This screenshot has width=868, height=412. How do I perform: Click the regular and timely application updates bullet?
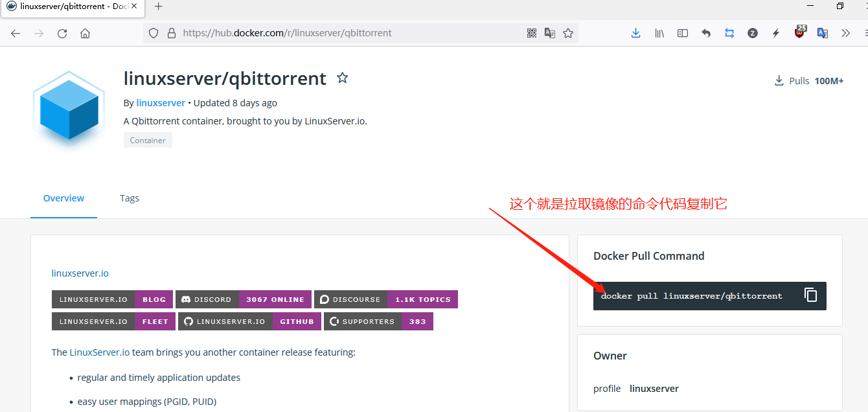tap(159, 378)
